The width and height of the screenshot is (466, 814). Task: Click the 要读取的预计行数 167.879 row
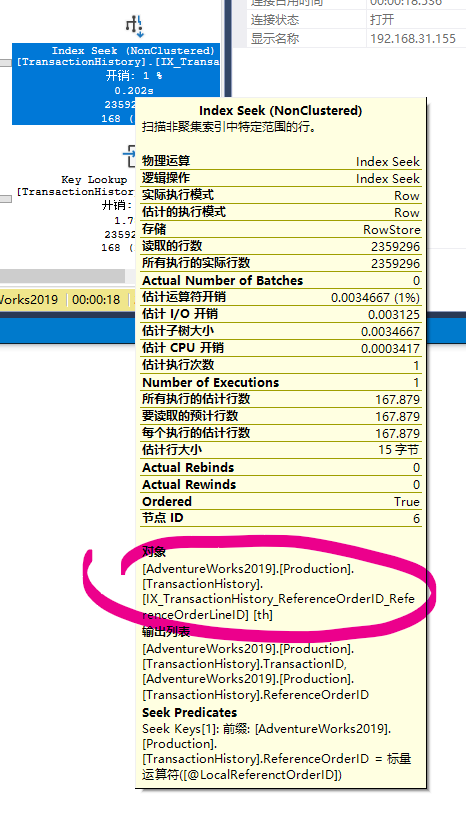click(281, 416)
